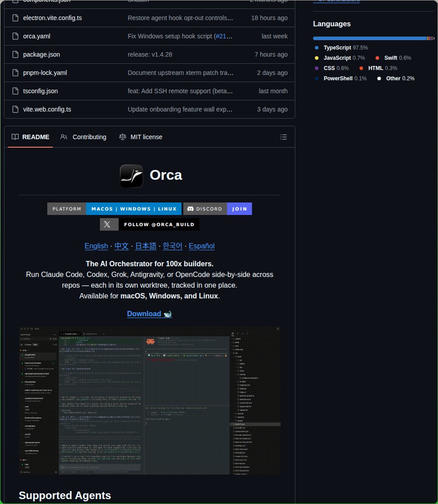The image size is (438, 504).
Task: Open commit 'Restore agent hook opt-out controls'
Action: point(180,18)
